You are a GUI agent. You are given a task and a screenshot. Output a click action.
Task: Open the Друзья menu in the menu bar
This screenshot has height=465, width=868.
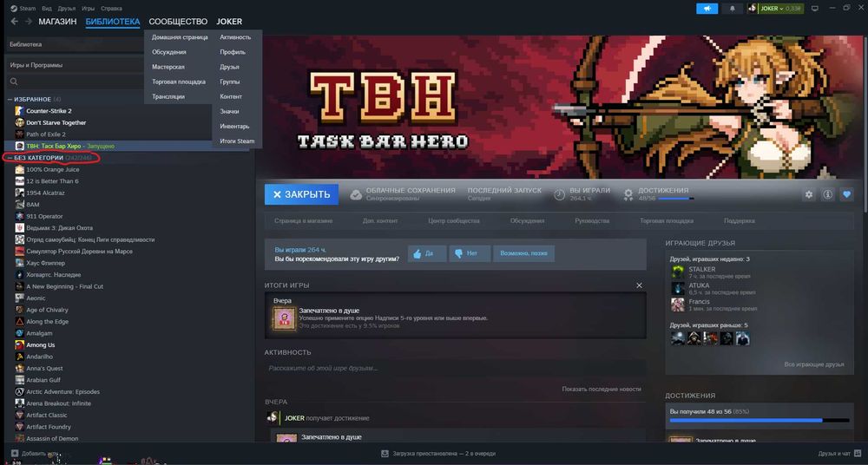(67, 9)
